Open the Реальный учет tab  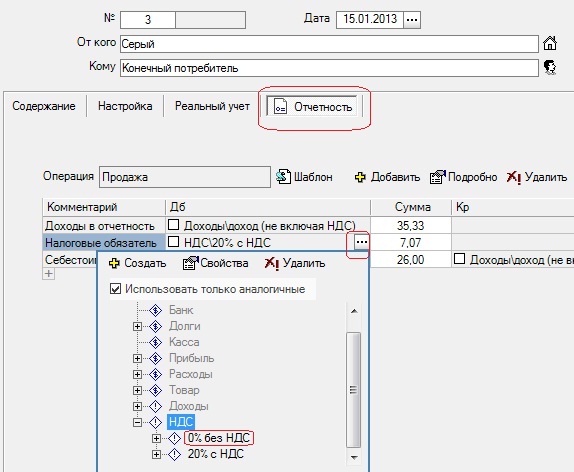coord(212,106)
